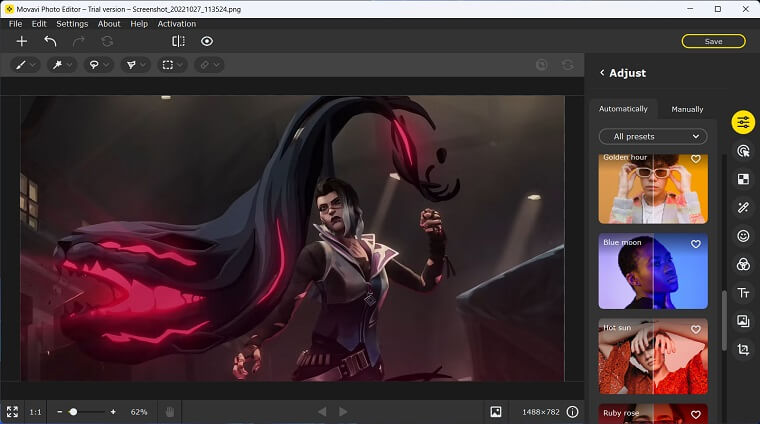Open the File menu
The height and width of the screenshot is (424, 760).
click(16, 24)
